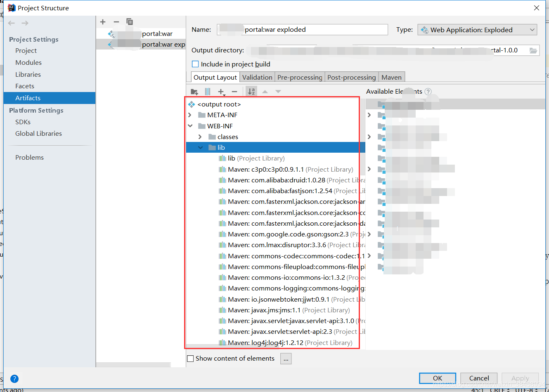Select the portal:war exploded artifact
The image size is (549, 392).
tap(141, 45)
